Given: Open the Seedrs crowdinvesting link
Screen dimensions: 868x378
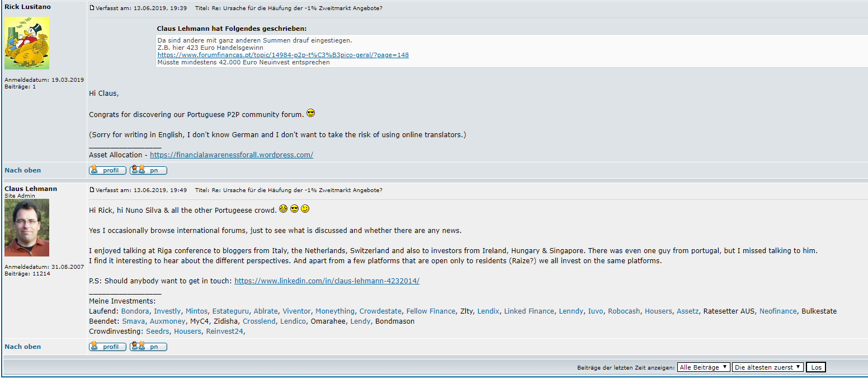Looking at the screenshot, I should 158,332.
